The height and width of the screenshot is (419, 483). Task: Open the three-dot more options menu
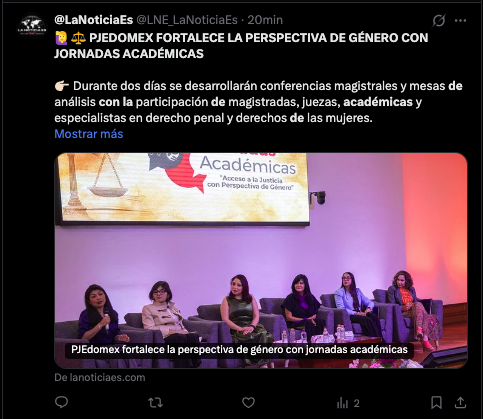tap(460, 21)
